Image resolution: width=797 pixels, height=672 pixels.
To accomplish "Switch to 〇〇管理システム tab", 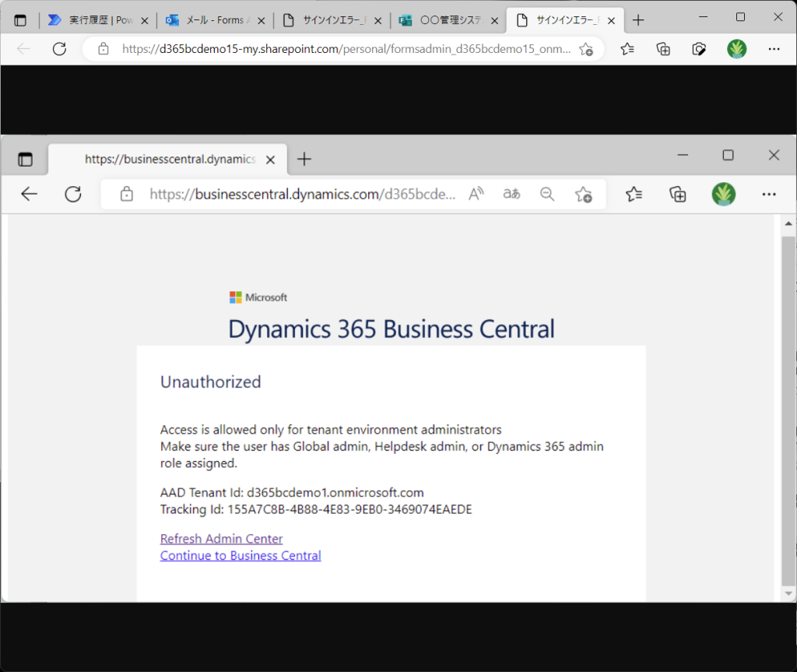I will click(x=448, y=20).
